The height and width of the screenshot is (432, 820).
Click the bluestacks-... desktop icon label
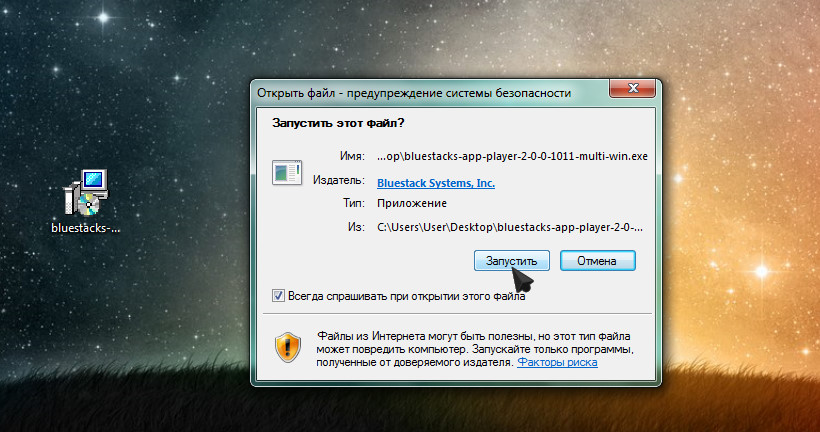coord(86,228)
